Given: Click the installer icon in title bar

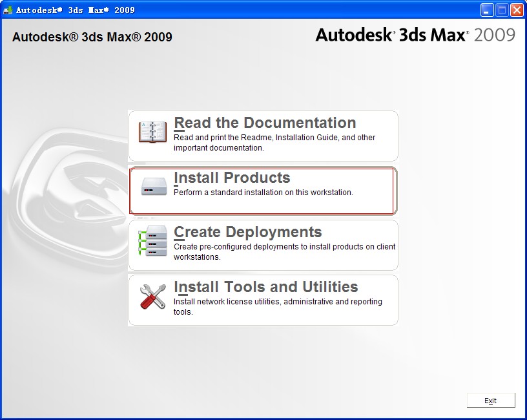Looking at the screenshot, I should tap(8, 10).
